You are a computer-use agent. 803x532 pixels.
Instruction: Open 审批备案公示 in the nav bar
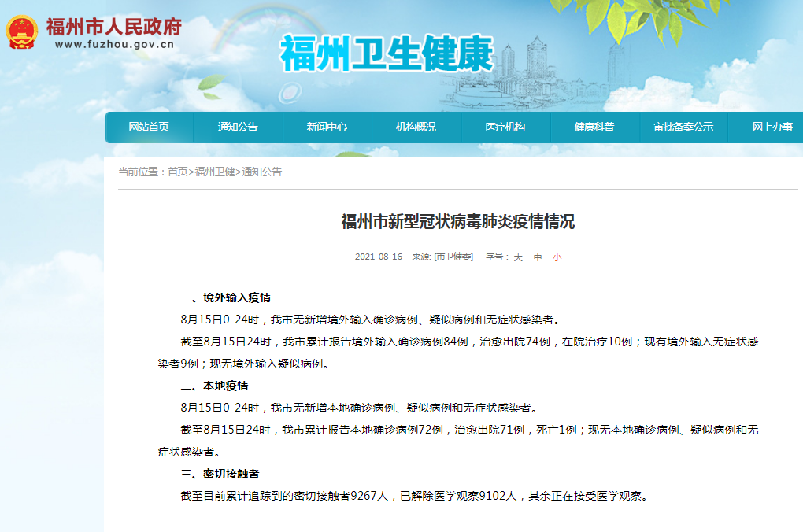tap(683, 127)
